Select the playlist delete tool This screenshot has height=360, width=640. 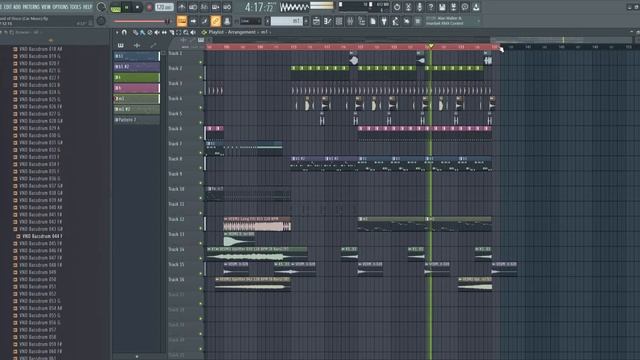(x=150, y=32)
